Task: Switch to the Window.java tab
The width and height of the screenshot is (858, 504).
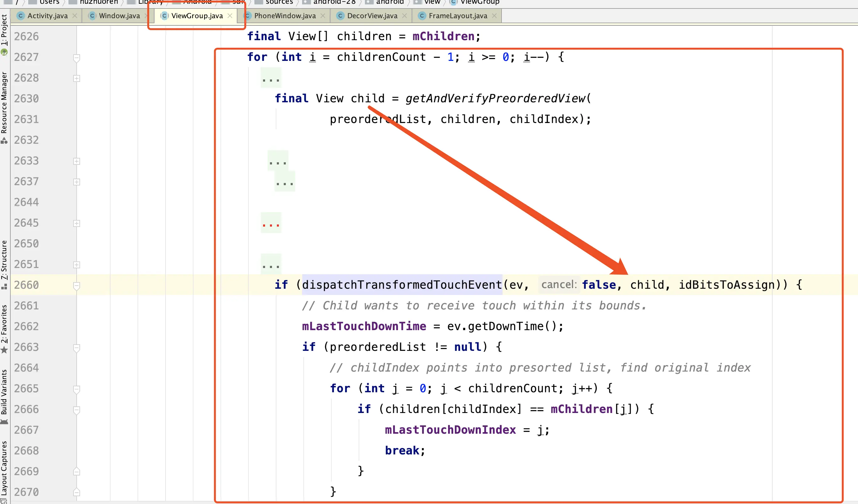Action: (119, 16)
